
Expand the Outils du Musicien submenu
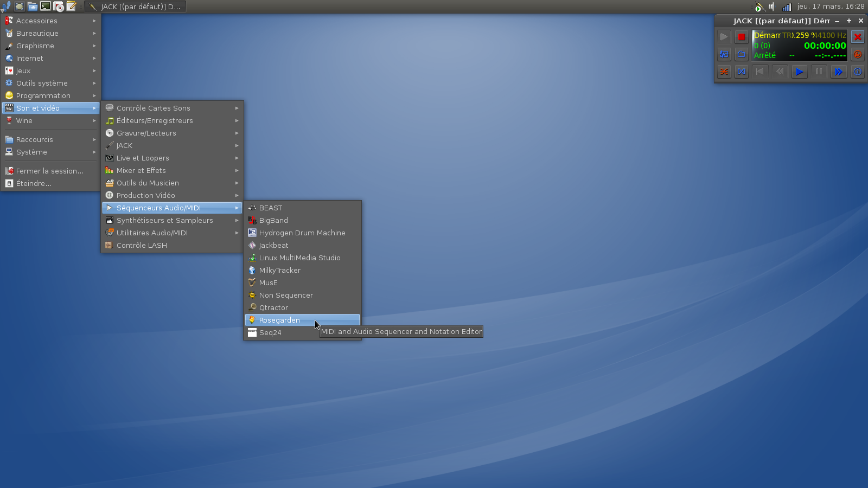point(172,183)
